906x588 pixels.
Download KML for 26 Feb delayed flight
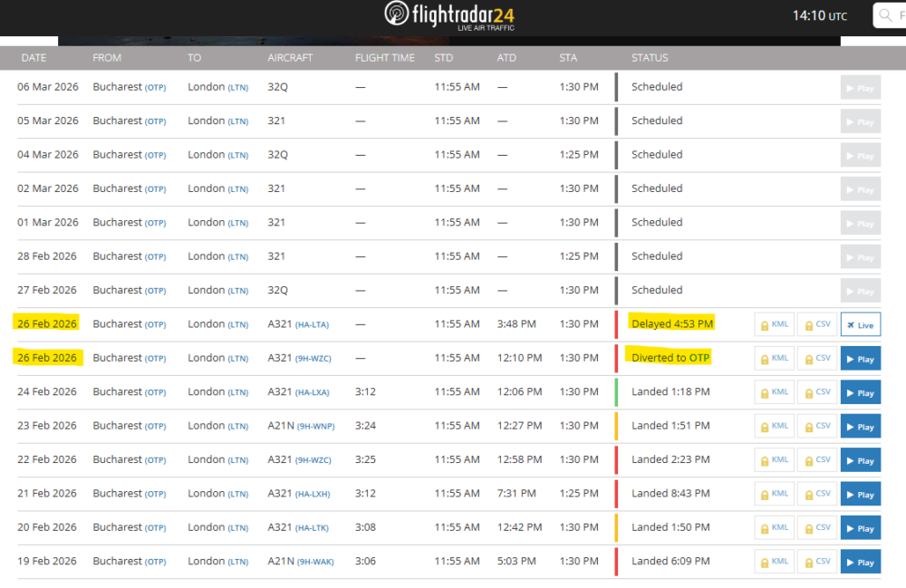pyautogui.click(x=774, y=325)
